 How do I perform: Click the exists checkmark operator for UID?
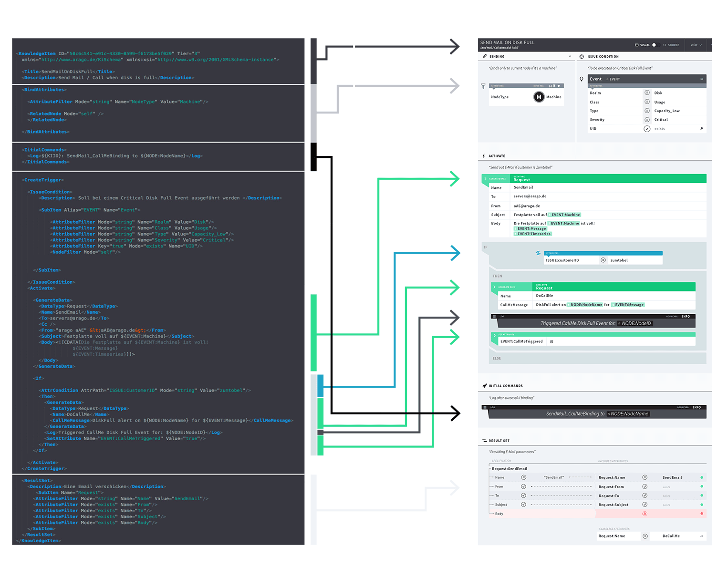(647, 129)
